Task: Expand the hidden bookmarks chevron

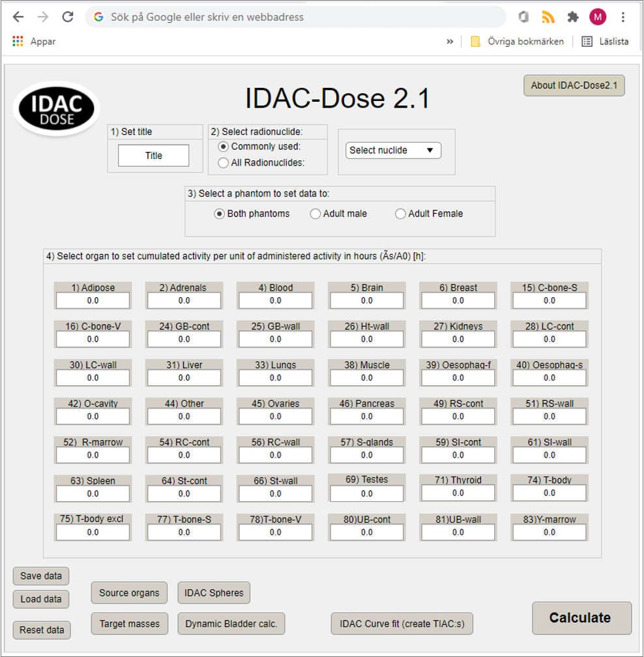Action: [x=450, y=40]
